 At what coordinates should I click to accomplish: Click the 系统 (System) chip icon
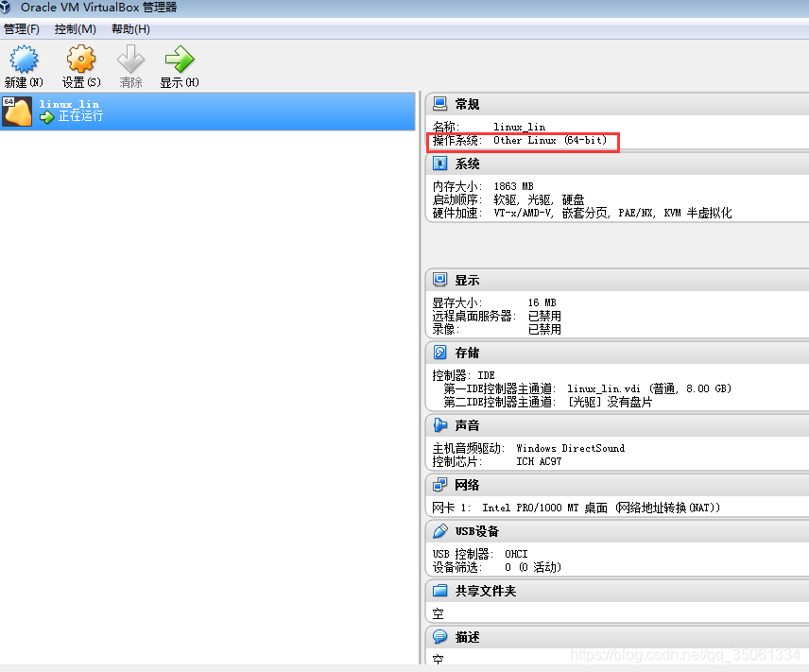[x=439, y=164]
